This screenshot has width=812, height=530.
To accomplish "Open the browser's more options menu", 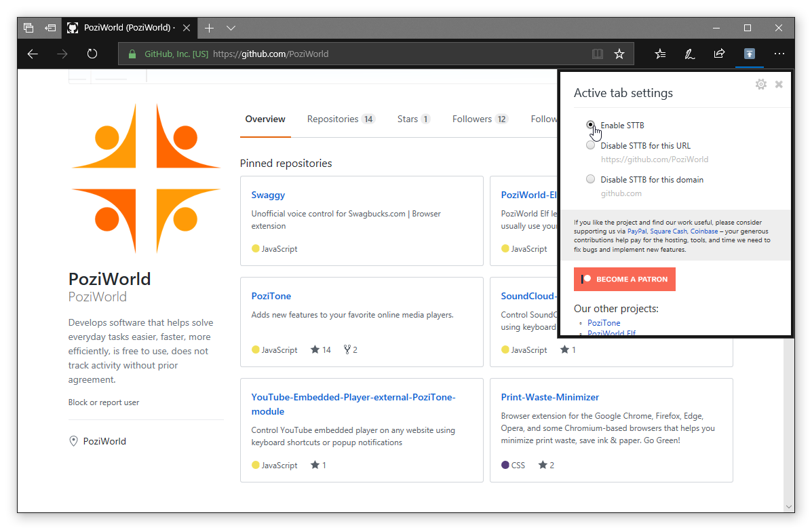I will 779,54.
